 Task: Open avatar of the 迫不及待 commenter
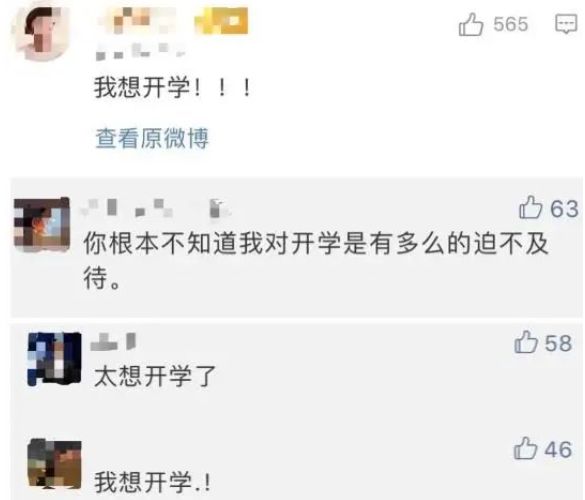tap(42, 225)
